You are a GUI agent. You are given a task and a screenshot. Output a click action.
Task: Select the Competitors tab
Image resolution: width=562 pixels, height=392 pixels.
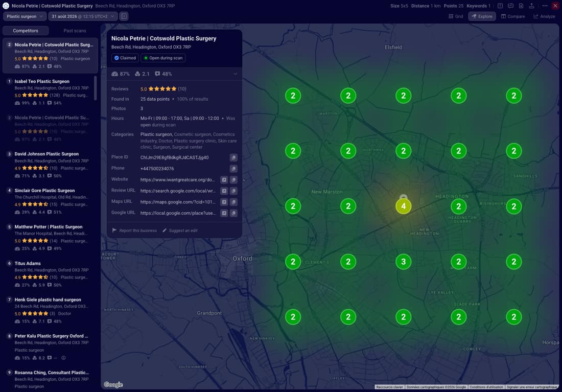26,31
